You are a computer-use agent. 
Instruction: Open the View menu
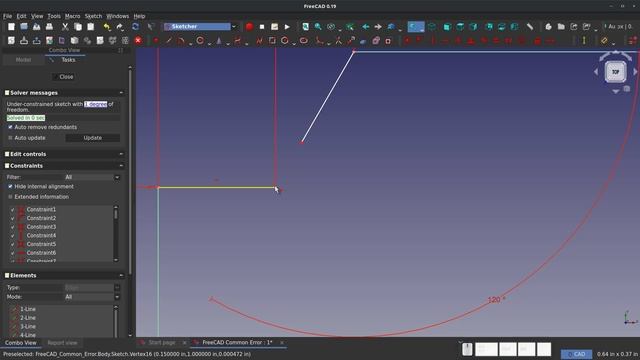coord(37,16)
